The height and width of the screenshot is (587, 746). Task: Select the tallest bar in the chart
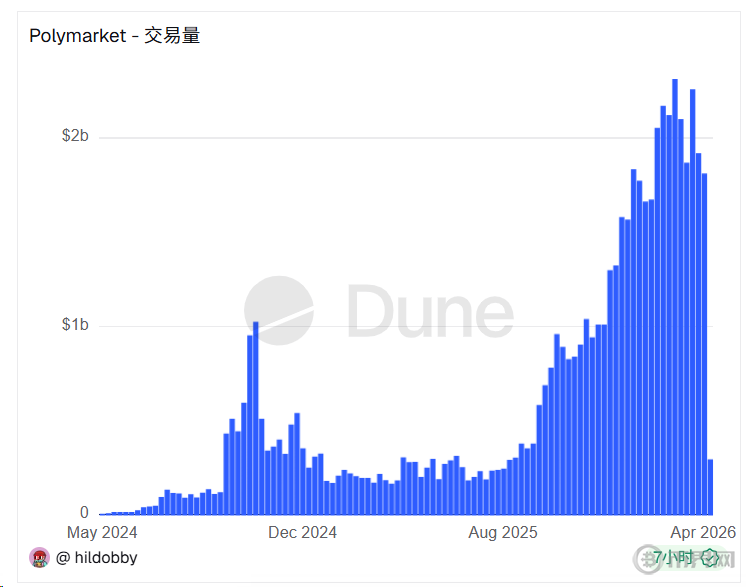[x=675, y=297]
